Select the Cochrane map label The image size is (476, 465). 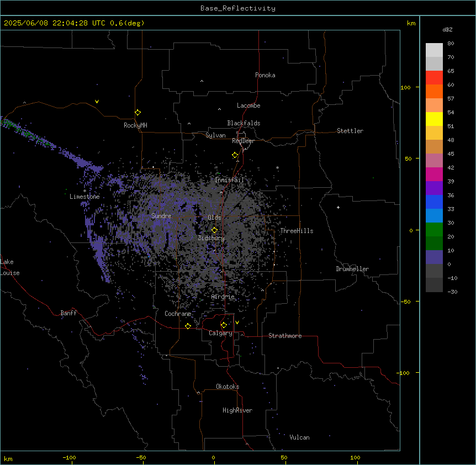pos(178,314)
